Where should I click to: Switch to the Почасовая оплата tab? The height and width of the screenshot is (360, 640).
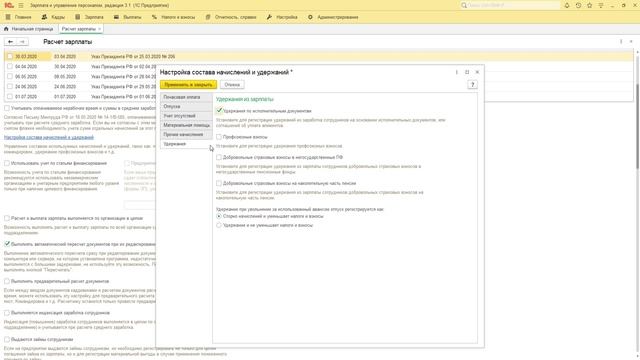[x=186, y=97]
